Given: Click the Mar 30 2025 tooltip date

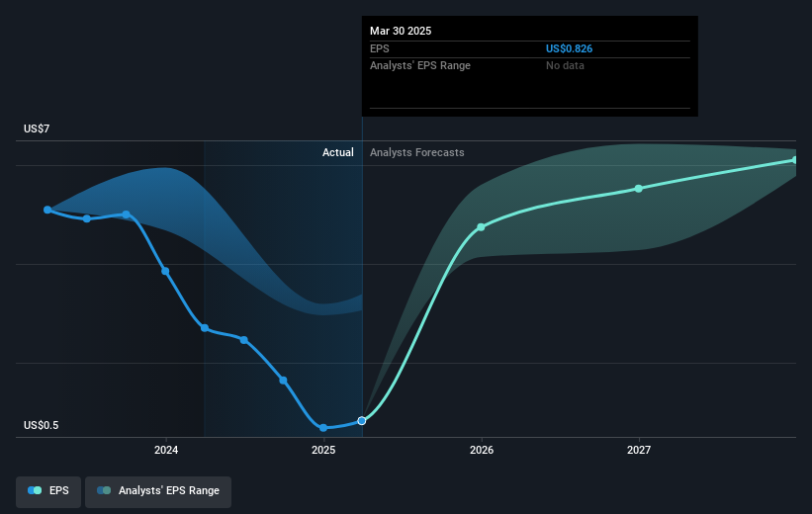Looking at the screenshot, I should (401, 31).
